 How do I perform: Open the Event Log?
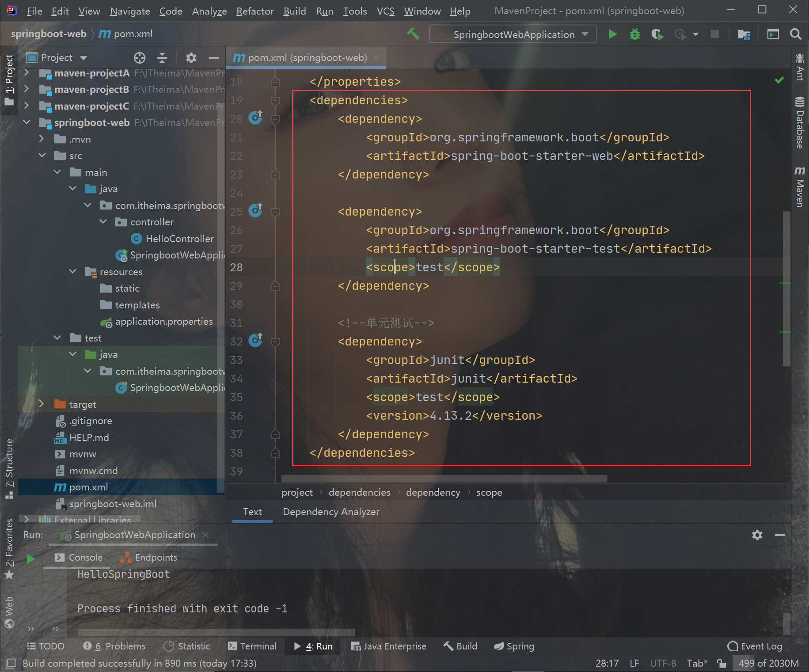coord(755,646)
